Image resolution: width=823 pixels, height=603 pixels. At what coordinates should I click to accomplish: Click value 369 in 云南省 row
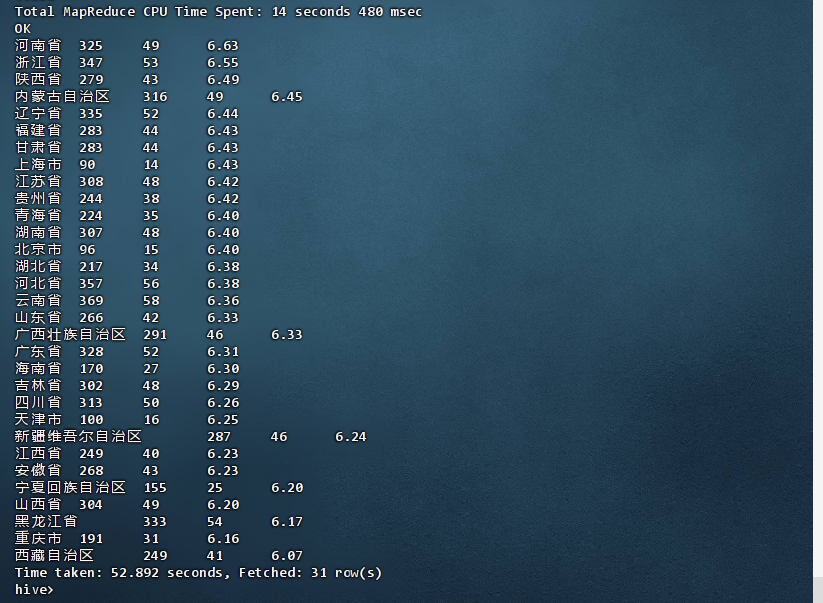[x=91, y=300]
